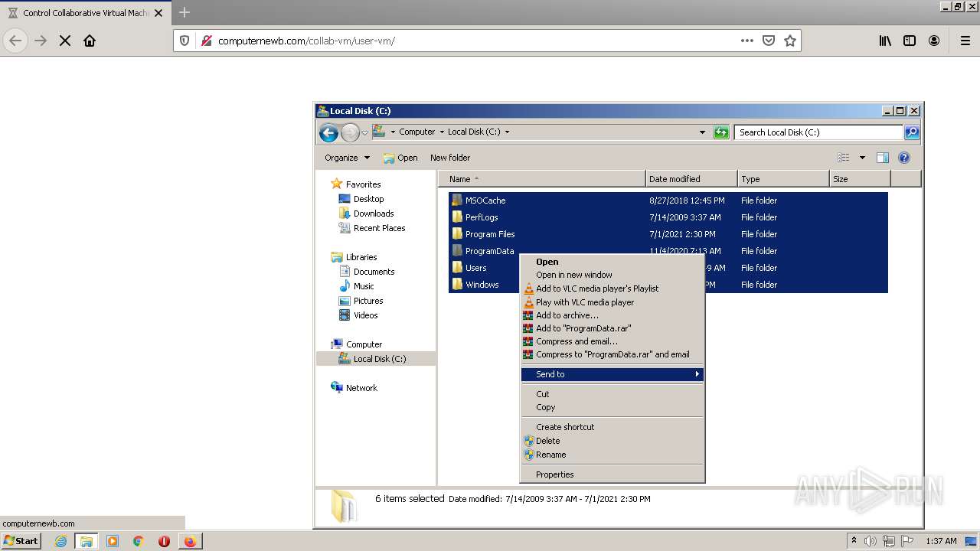This screenshot has width=980, height=551.
Task: Open the Firefox Library icon
Action: tap(885, 41)
